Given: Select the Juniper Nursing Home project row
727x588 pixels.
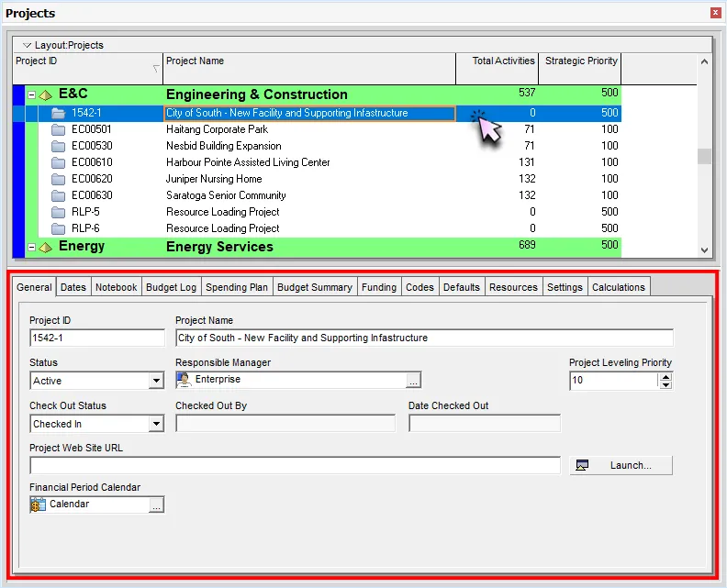Looking at the screenshot, I should coord(214,179).
